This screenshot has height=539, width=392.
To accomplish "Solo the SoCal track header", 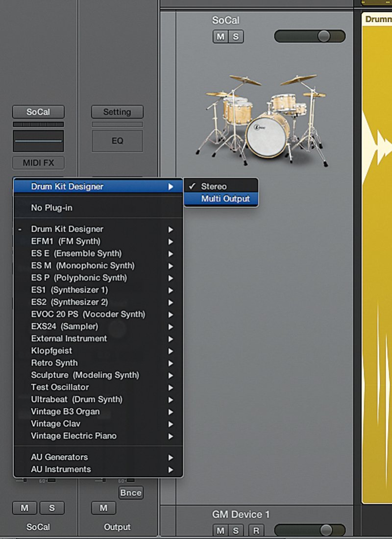I will pos(236,36).
